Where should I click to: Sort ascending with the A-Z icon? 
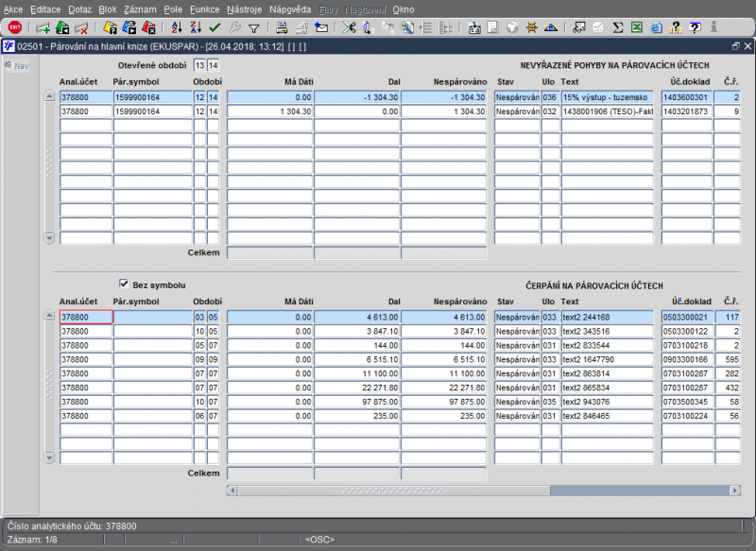176,27
